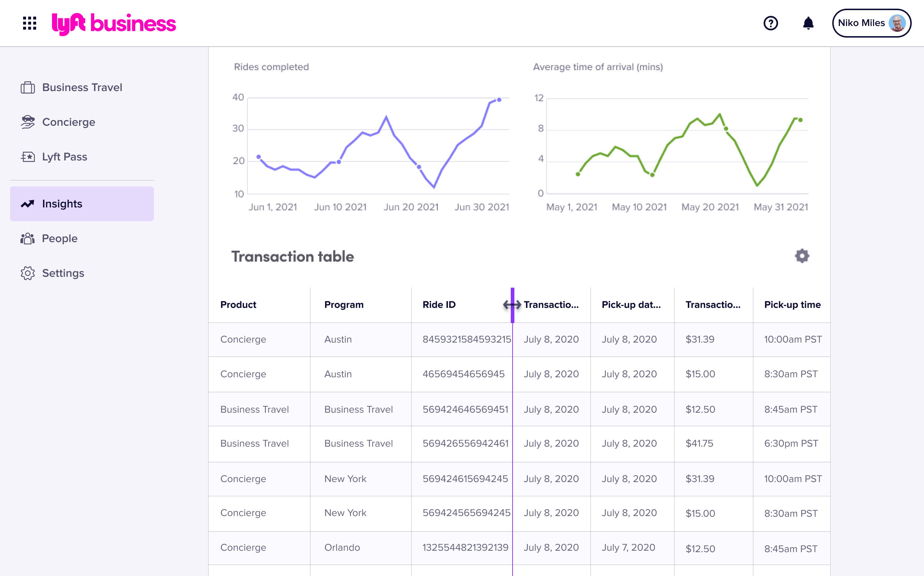Sort by Ride ID column header
Screen dimensions: 924x576
point(439,305)
